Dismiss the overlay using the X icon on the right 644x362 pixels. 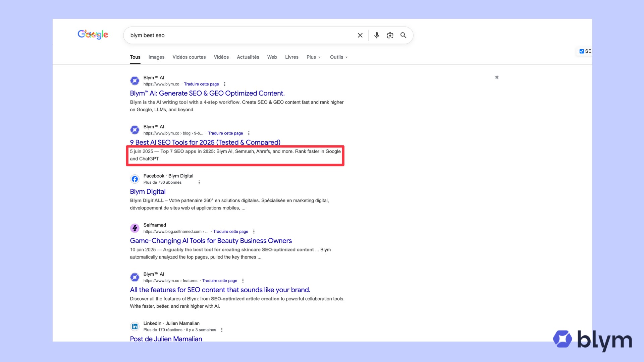pos(497,77)
